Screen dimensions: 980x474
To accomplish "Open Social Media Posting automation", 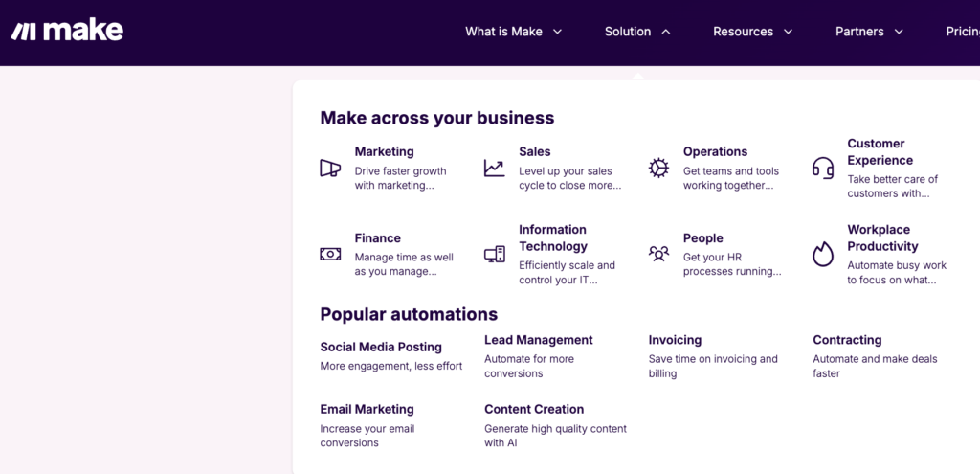I will tap(381, 347).
